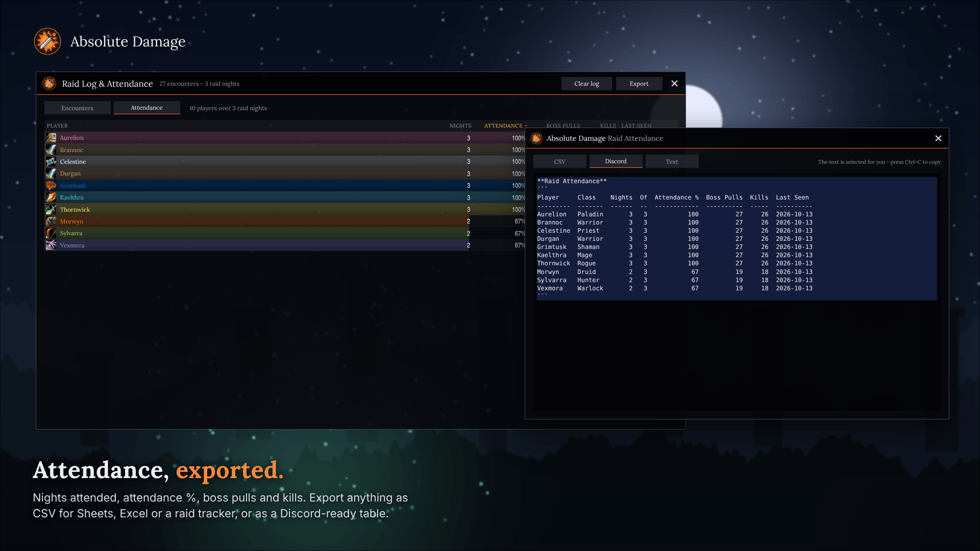
Task: Sort by the Attendance column header
Action: pos(505,126)
